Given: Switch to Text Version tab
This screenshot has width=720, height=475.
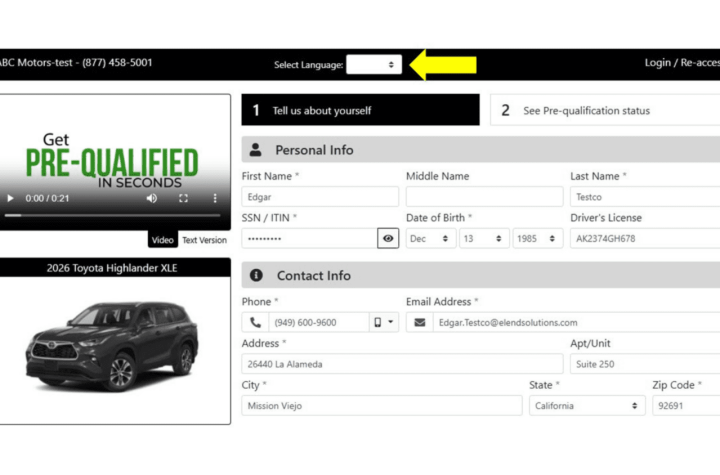Looking at the screenshot, I should point(204,240).
